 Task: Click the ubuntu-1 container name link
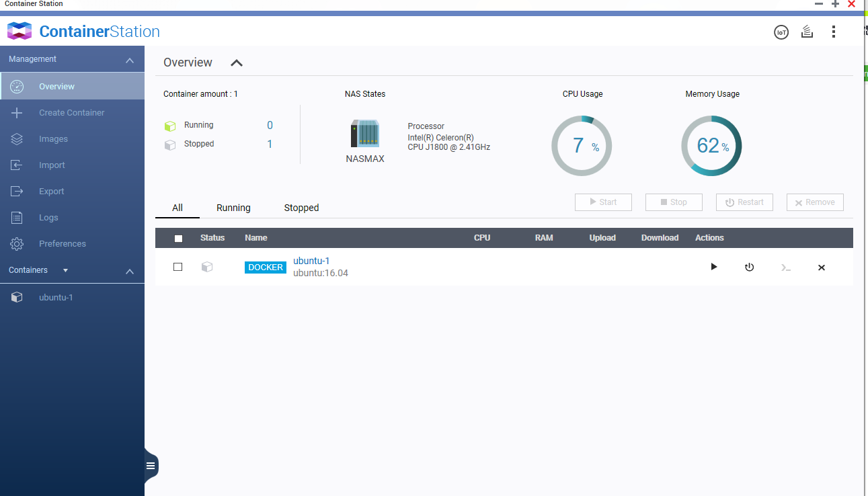click(311, 261)
